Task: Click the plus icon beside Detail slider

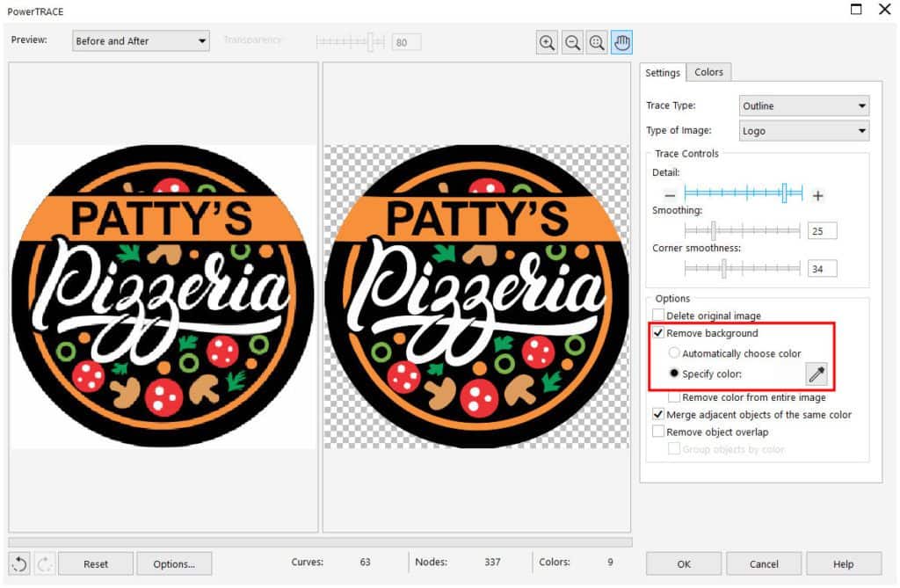Action: click(818, 195)
